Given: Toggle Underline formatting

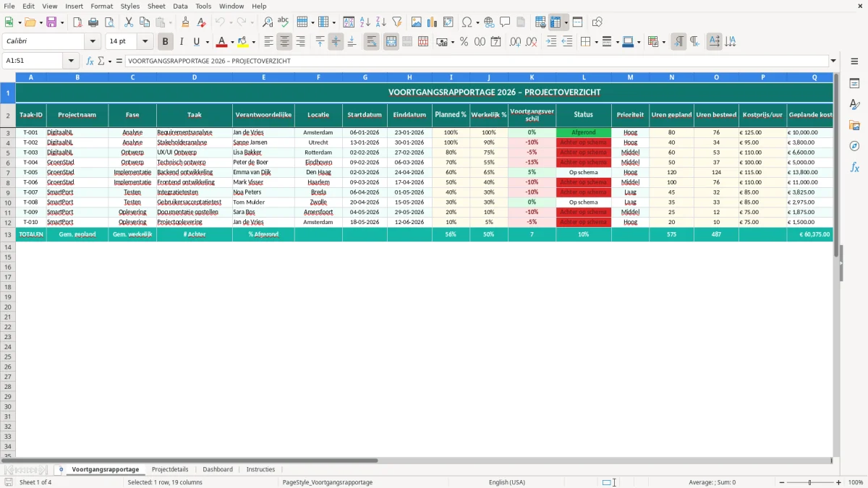Looking at the screenshot, I should [x=197, y=42].
